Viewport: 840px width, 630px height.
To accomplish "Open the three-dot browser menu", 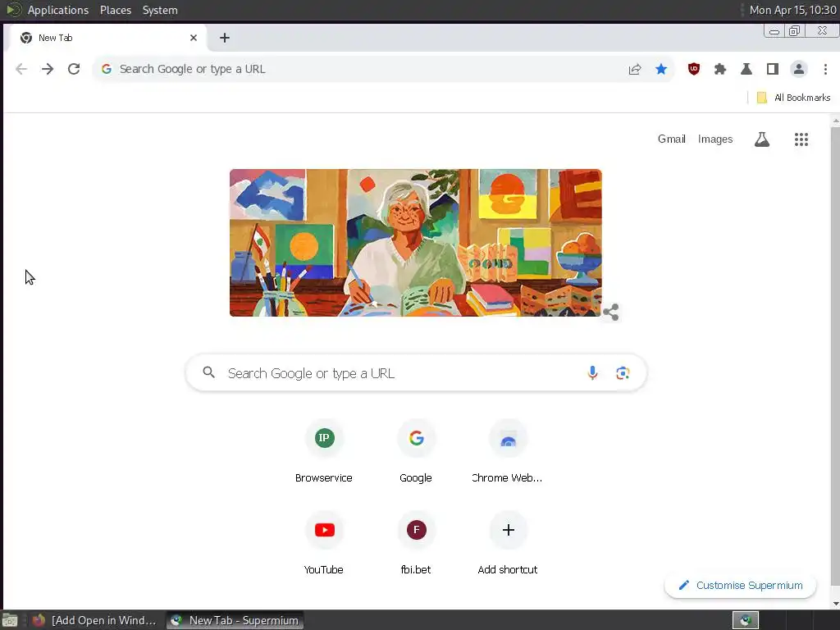I will click(x=825, y=69).
